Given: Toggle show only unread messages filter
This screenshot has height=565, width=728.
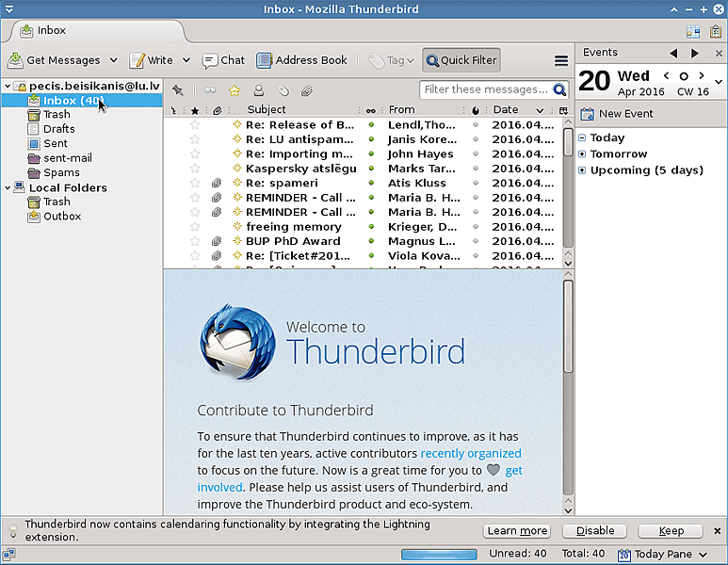Looking at the screenshot, I should (x=210, y=90).
